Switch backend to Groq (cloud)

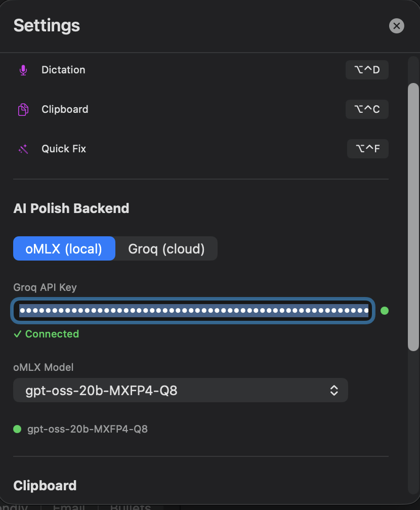166,248
